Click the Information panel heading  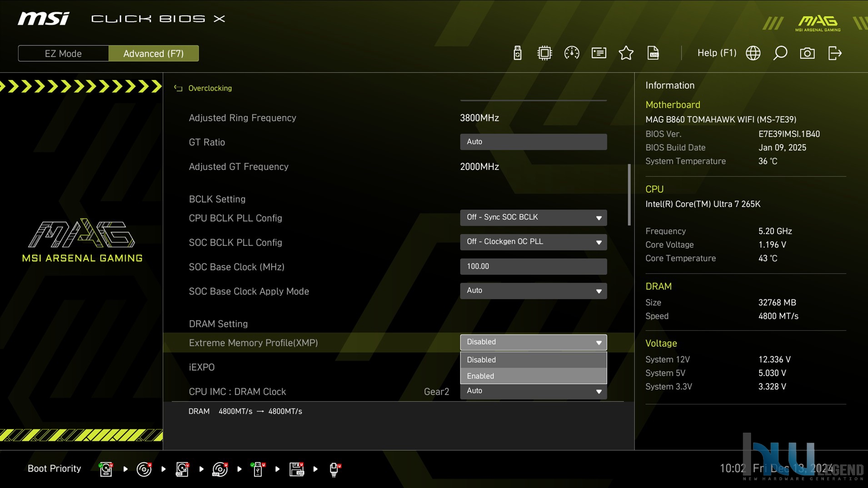click(670, 85)
